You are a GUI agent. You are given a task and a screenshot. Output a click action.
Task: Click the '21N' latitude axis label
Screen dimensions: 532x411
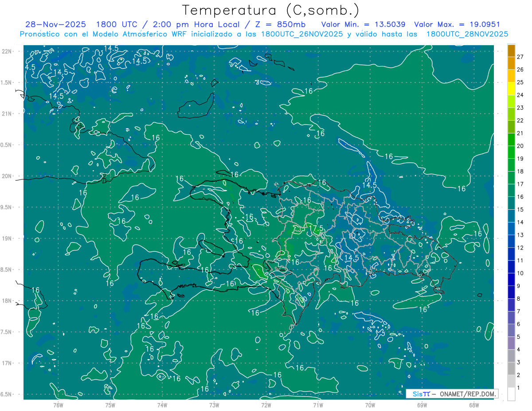8,114
